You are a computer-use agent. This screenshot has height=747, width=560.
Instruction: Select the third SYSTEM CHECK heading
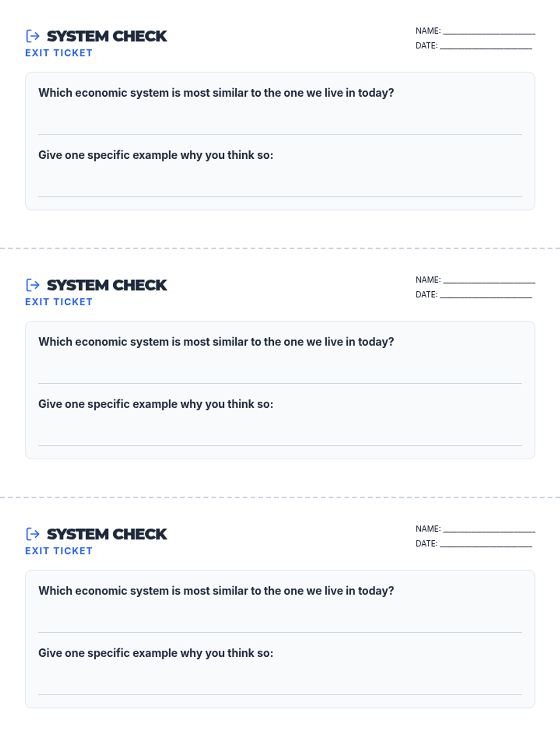[106, 534]
